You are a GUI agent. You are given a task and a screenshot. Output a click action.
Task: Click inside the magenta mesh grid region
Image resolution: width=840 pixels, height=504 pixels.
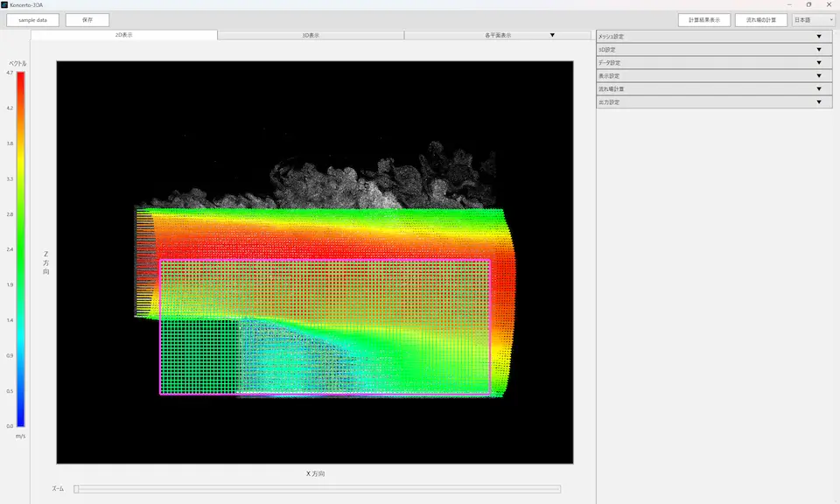click(x=325, y=327)
